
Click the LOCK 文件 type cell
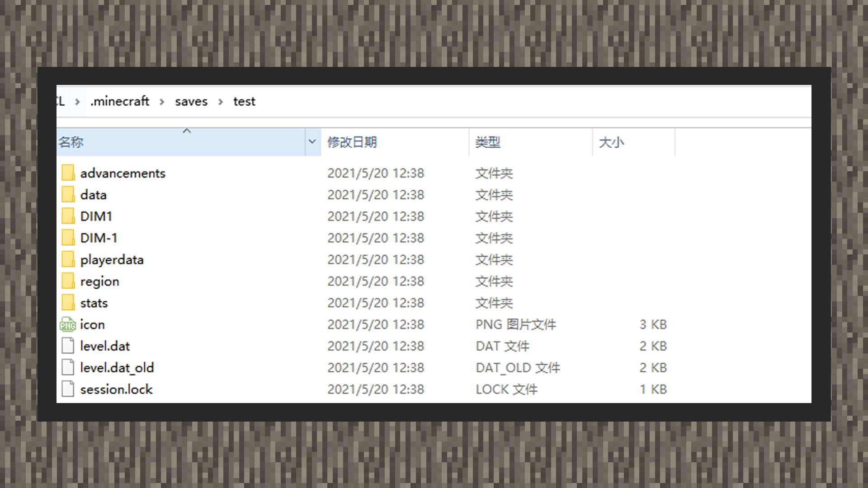tap(507, 389)
